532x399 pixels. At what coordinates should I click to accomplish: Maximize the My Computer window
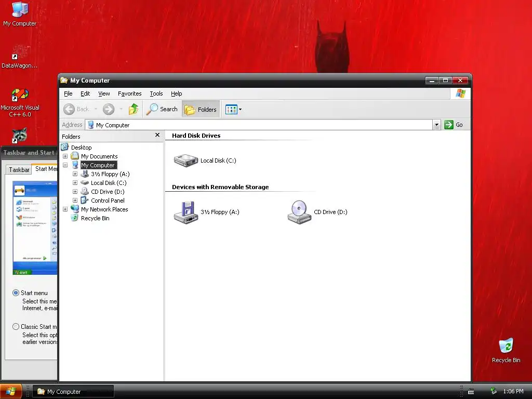tap(445, 81)
